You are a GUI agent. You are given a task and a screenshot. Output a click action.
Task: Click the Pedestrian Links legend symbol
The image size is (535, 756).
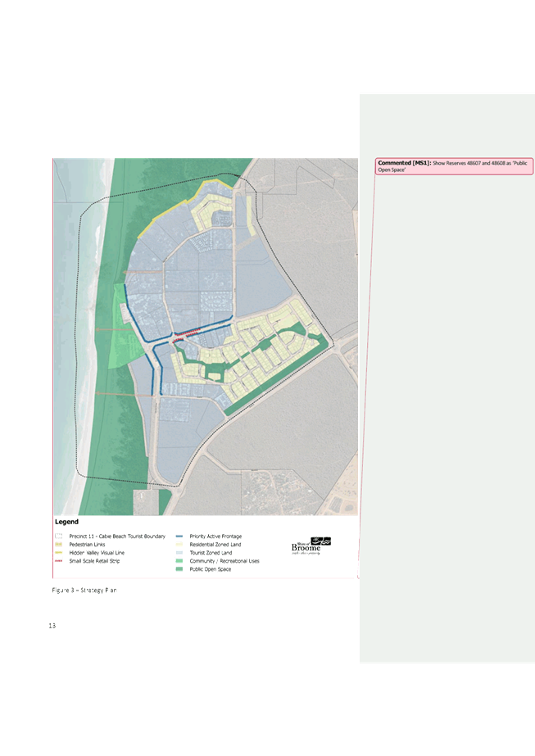click(58, 545)
